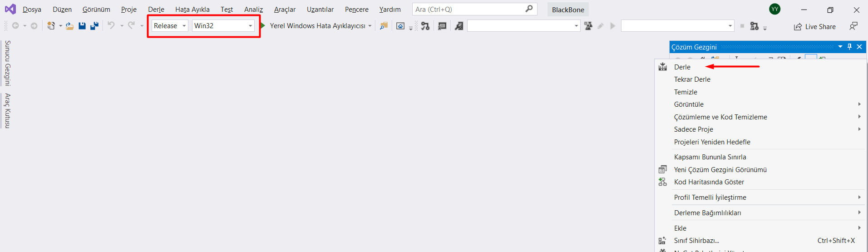Click the green start debugging arrow
The height and width of the screenshot is (252, 868).
pyautogui.click(x=263, y=25)
